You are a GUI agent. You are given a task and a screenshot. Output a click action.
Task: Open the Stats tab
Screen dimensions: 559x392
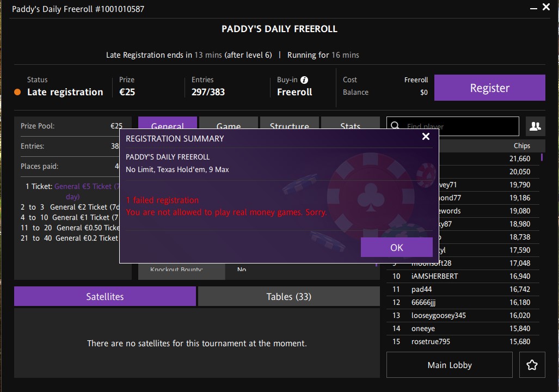[x=350, y=123]
